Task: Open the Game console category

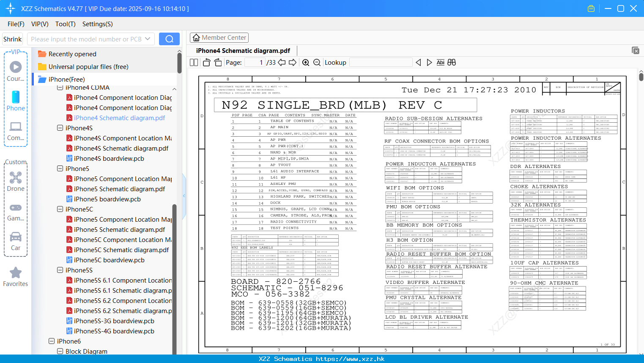Action: [16, 207]
